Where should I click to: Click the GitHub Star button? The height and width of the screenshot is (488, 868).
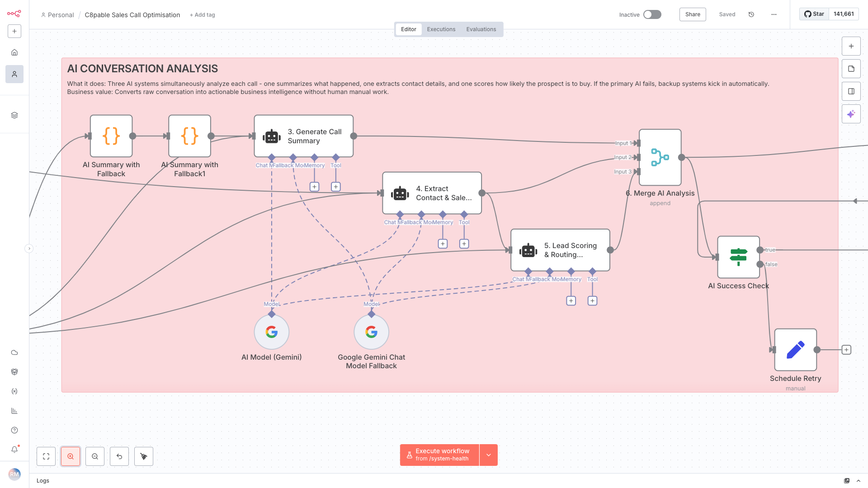click(814, 14)
